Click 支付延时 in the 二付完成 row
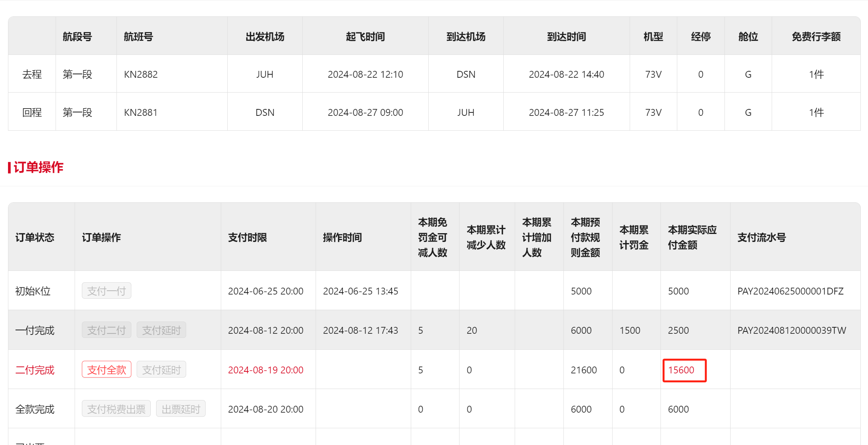The width and height of the screenshot is (868, 445). point(161,370)
